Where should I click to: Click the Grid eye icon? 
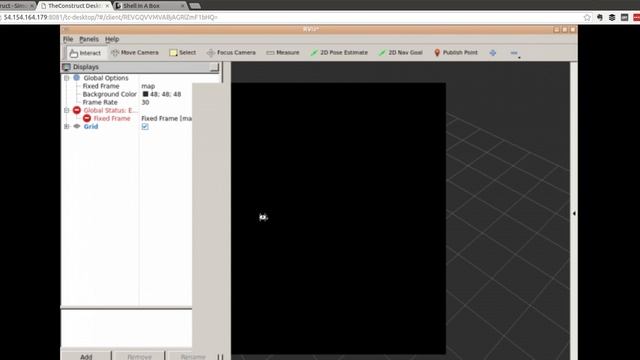pos(77,127)
